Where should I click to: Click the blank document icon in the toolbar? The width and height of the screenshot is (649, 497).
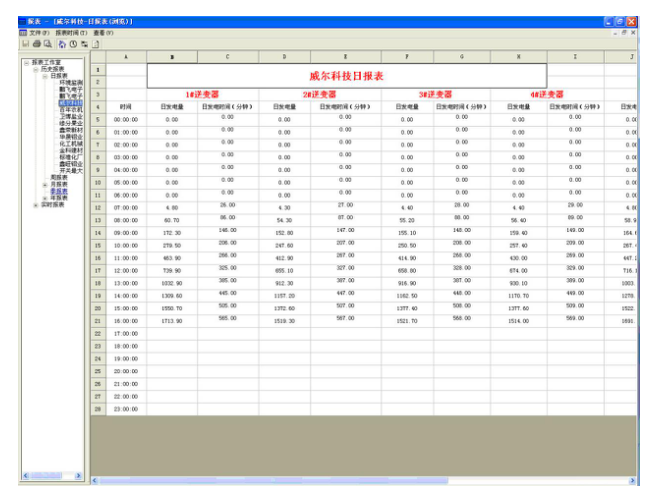(x=96, y=44)
